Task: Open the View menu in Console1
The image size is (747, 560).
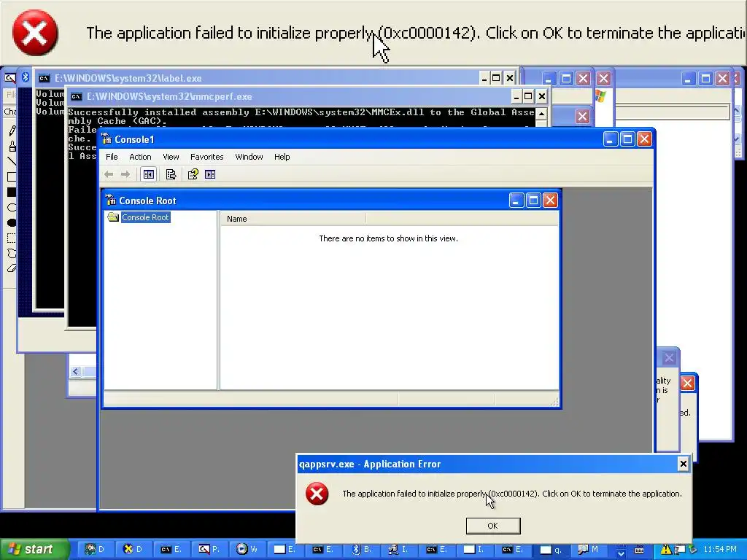Action: [171, 157]
